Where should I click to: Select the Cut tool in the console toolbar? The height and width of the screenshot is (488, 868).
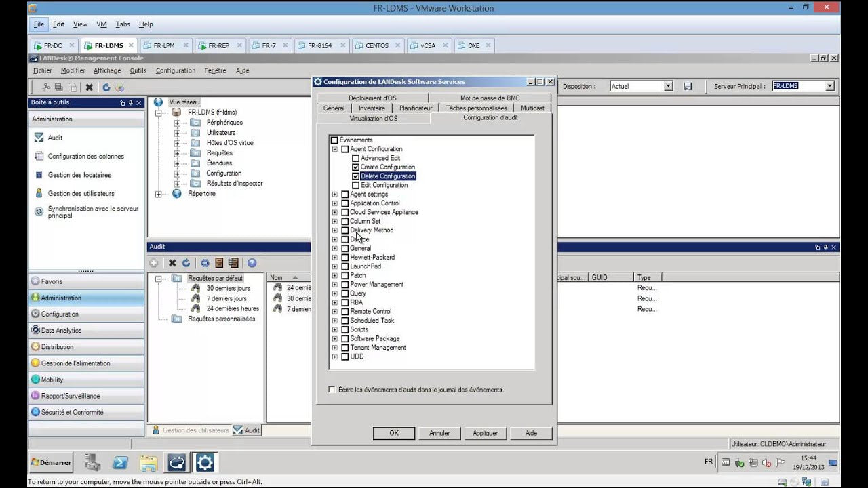46,87
